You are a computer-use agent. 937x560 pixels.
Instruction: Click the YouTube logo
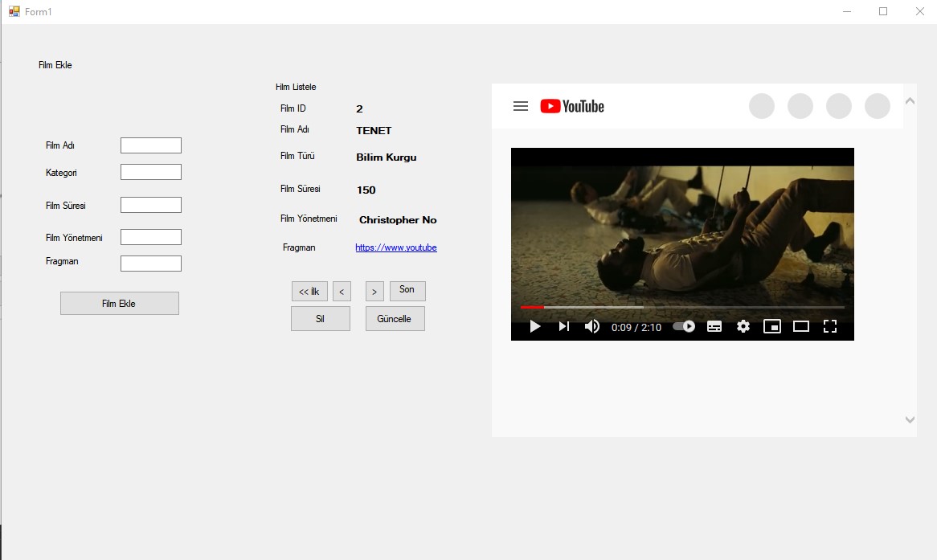(572, 106)
